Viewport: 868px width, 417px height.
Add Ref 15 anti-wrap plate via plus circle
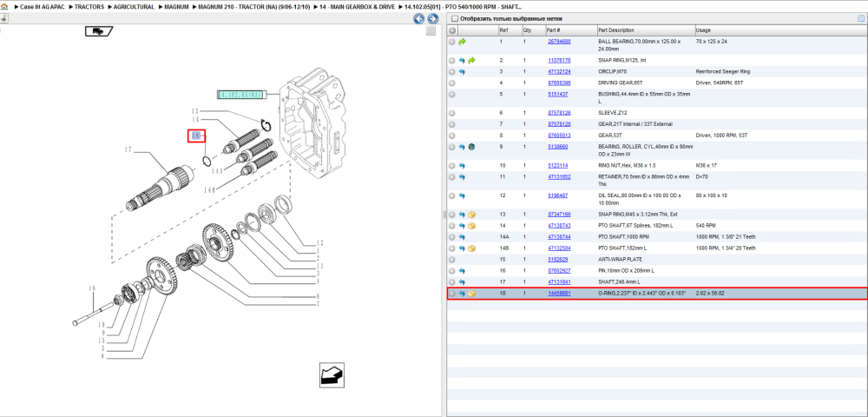click(452, 259)
